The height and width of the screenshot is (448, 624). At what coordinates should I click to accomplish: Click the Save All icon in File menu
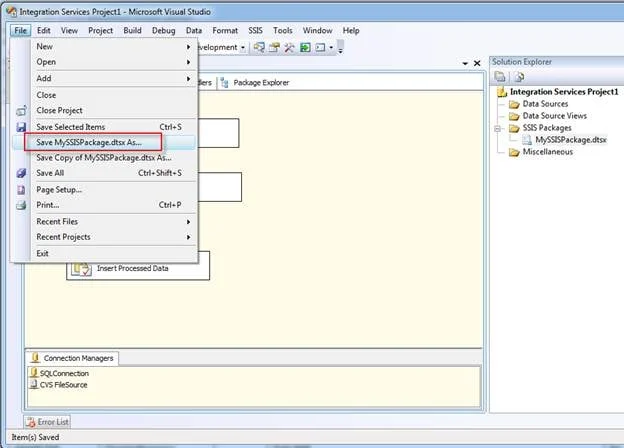pos(21,173)
